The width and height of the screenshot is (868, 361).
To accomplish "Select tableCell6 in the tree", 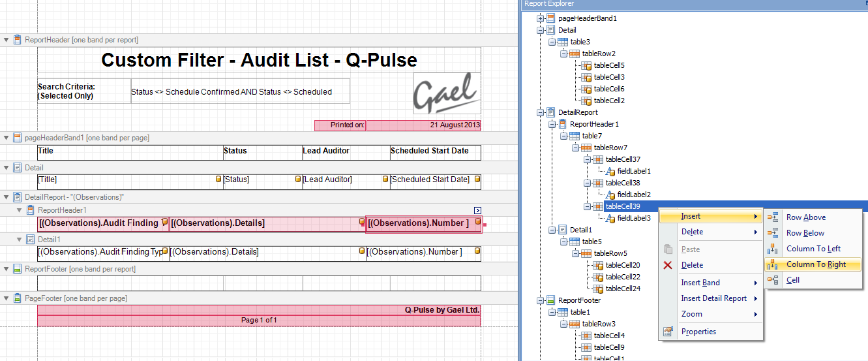I will (x=609, y=89).
